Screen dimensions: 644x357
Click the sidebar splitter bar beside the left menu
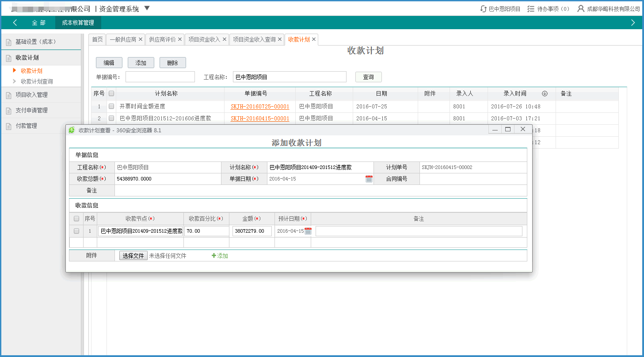(83, 195)
